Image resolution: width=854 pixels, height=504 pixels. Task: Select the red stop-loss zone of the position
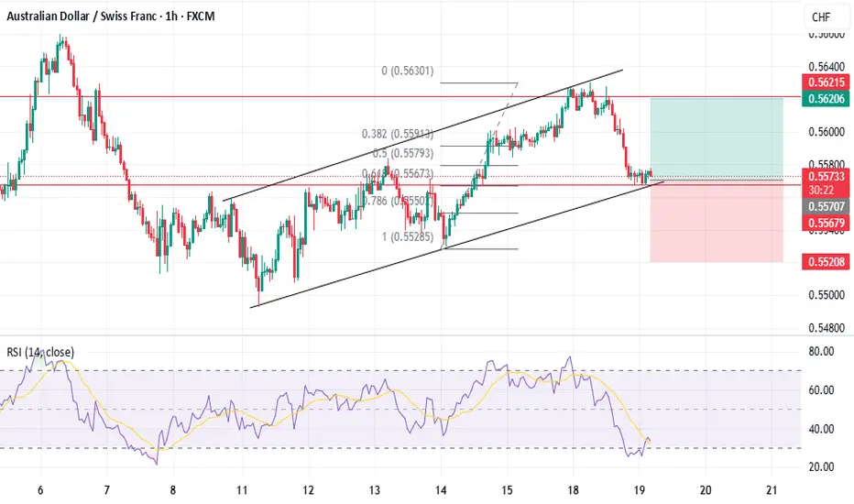(x=717, y=221)
